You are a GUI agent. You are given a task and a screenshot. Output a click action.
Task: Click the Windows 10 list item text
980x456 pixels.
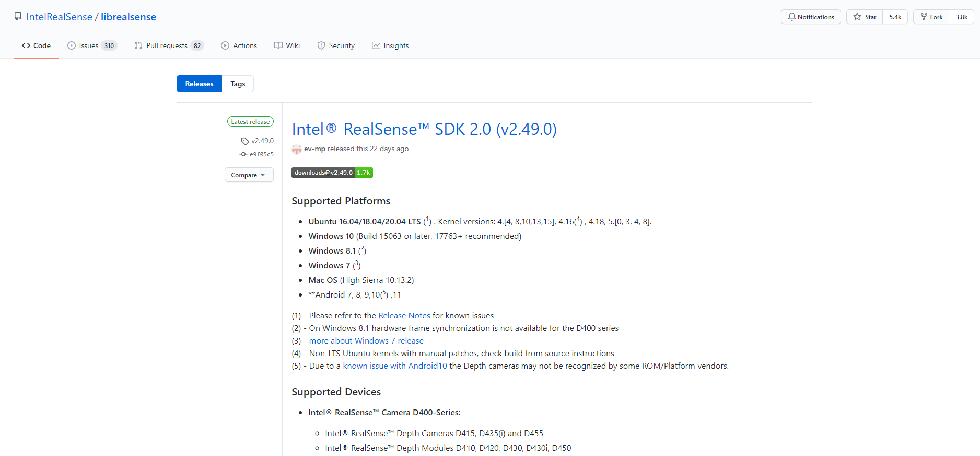pos(415,236)
